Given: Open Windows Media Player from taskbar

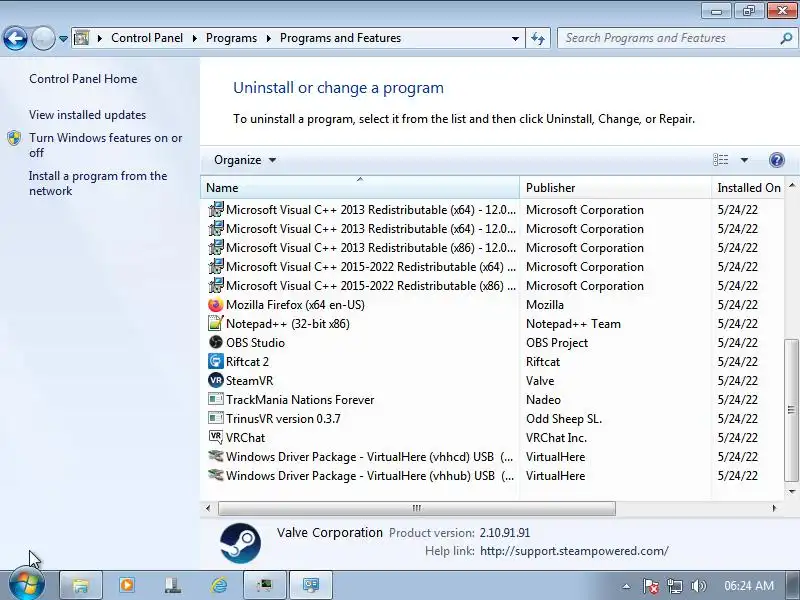Looking at the screenshot, I should (127, 585).
